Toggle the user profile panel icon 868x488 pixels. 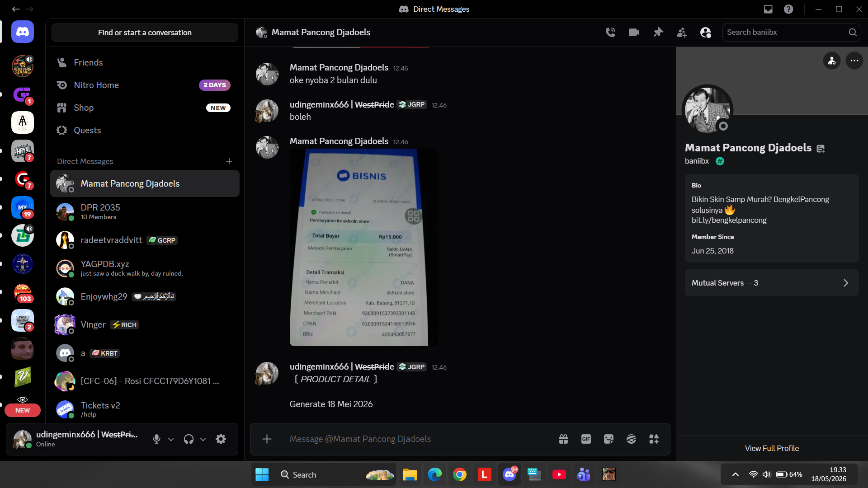click(x=705, y=32)
